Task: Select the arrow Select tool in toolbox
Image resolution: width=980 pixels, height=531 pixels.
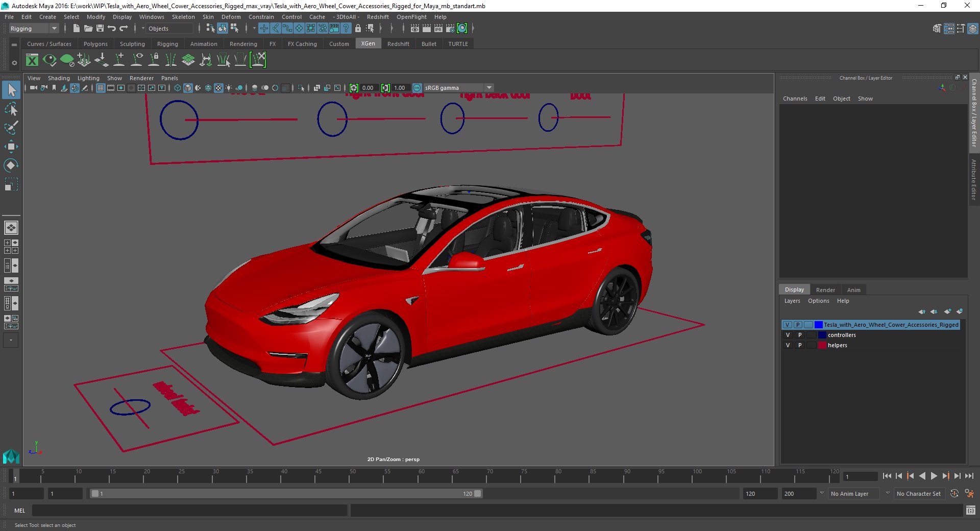Action: (x=11, y=90)
